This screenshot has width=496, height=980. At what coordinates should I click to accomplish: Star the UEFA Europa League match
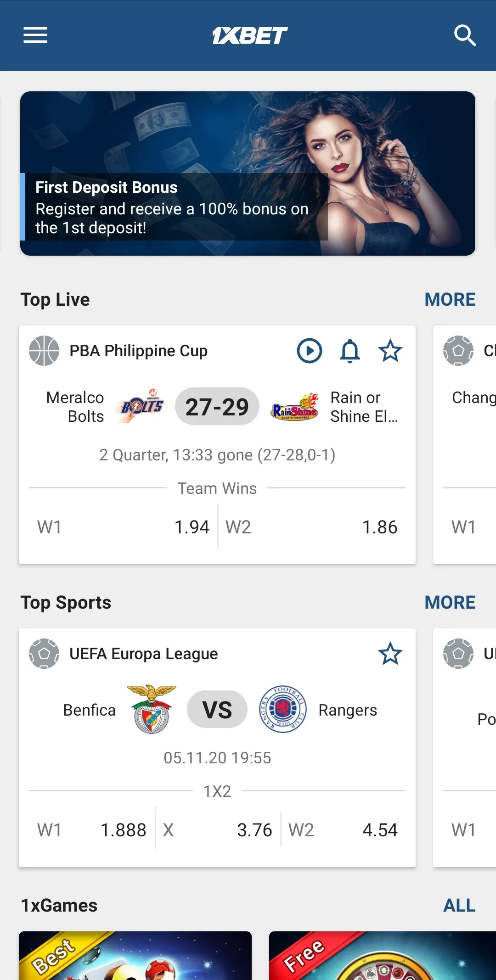390,654
